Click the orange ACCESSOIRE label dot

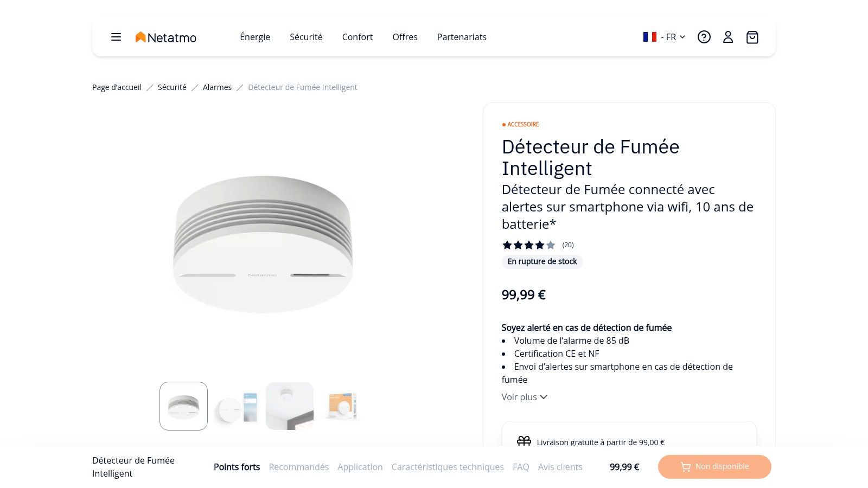(x=503, y=124)
